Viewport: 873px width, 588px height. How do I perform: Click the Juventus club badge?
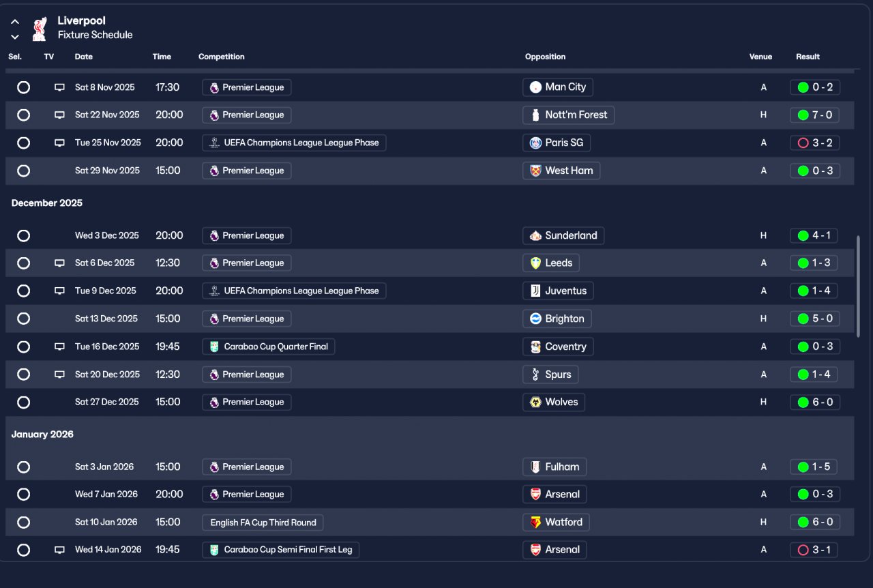[535, 291]
